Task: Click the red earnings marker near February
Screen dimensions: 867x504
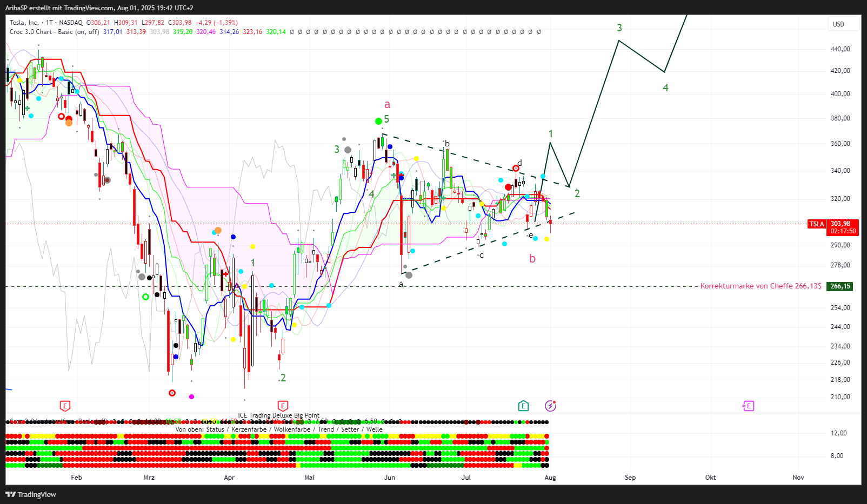Action: coord(65,406)
